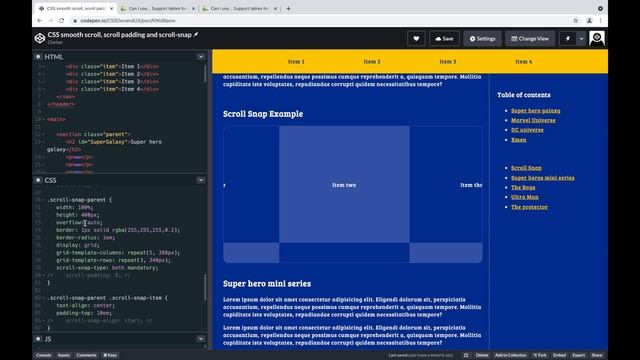Click the scroll-snap-type CSS line
The image size is (640, 360).
(107, 268)
